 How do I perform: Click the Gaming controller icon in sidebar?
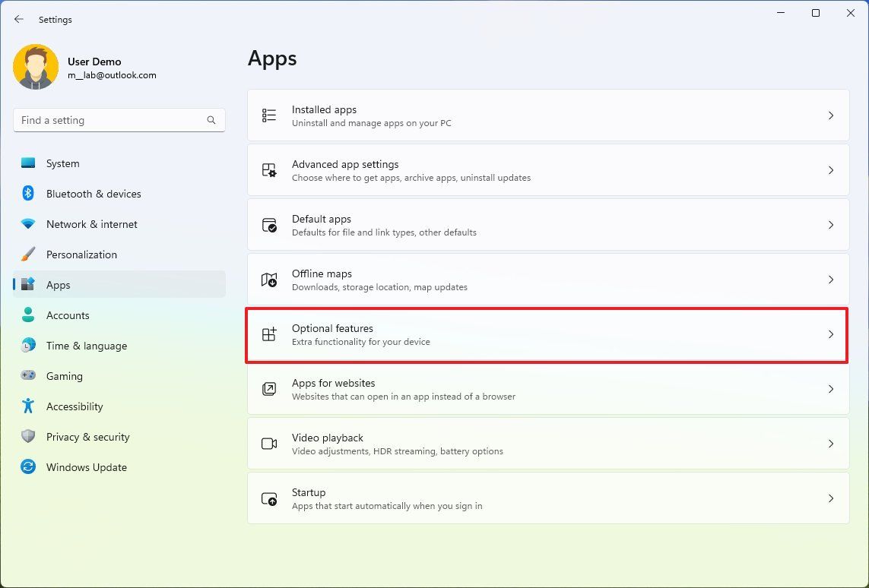pyautogui.click(x=29, y=376)
